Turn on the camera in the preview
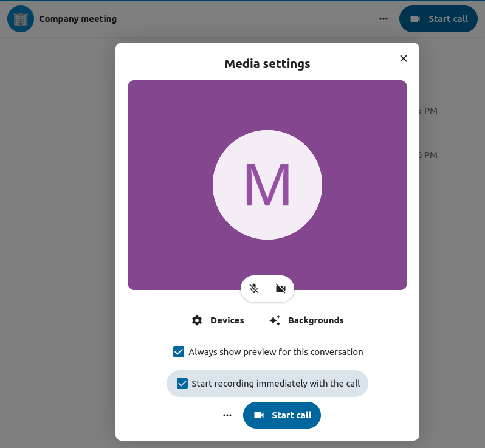This screenshot has width=485, height=448. point(280,289)
